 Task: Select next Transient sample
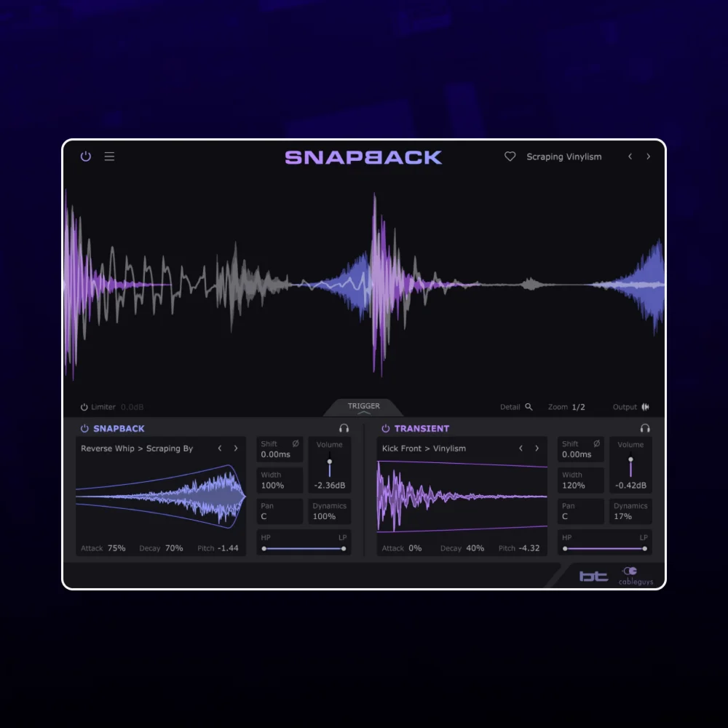537,448
